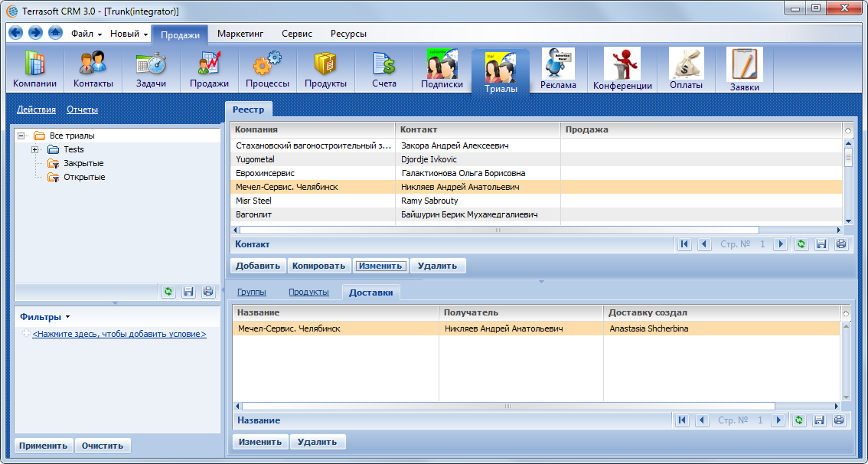Switch to the Маркетинг menu tab
This screenshot has height=464, width=868.
(240, 34)
